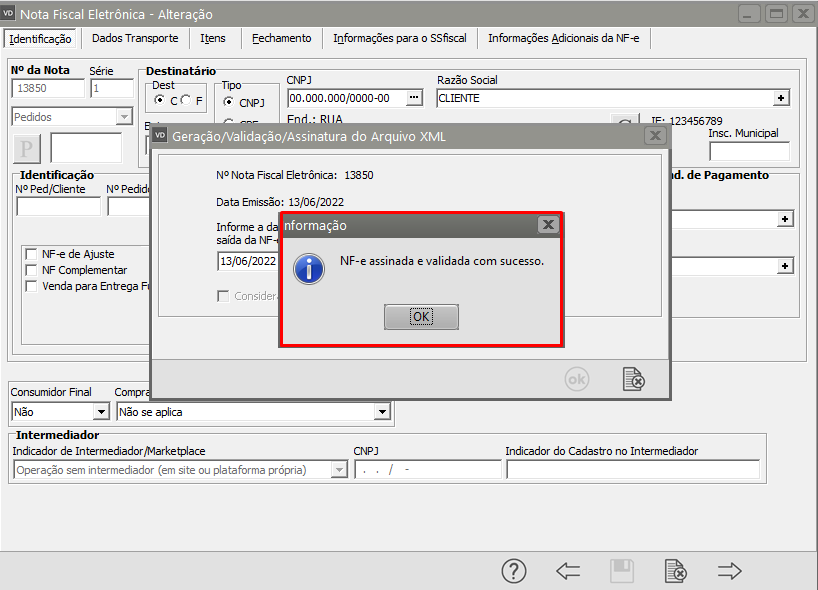The height and width of the screenshot is (590, 818).
Task: Click the Insc. Municipal input field
Action: (748, 151)
